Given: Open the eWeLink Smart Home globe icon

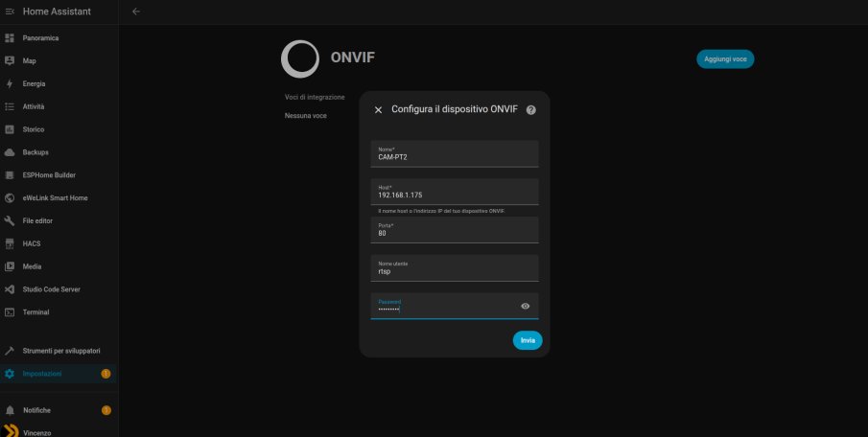Looking at the screenshot, I should 10,198.
